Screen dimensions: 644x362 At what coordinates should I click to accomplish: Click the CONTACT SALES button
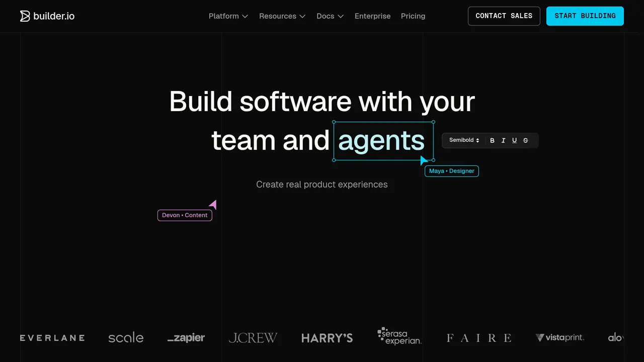click(x=504, y=16)
